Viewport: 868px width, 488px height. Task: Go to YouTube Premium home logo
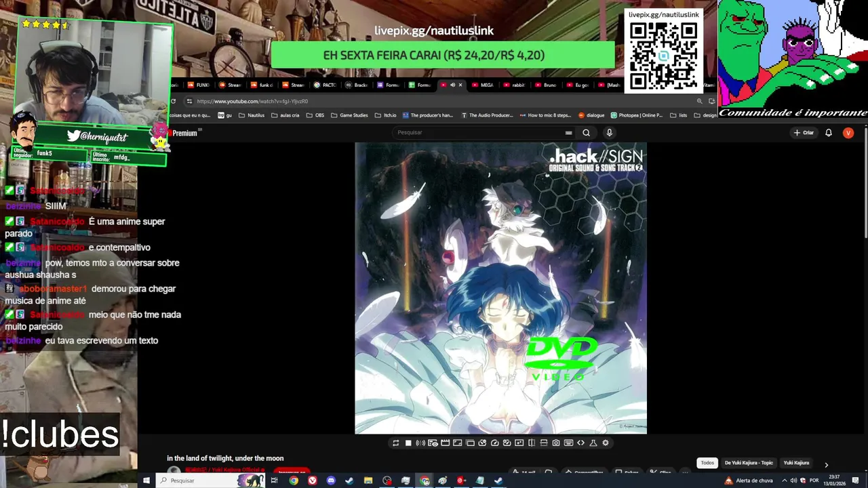tap(184, 134)
